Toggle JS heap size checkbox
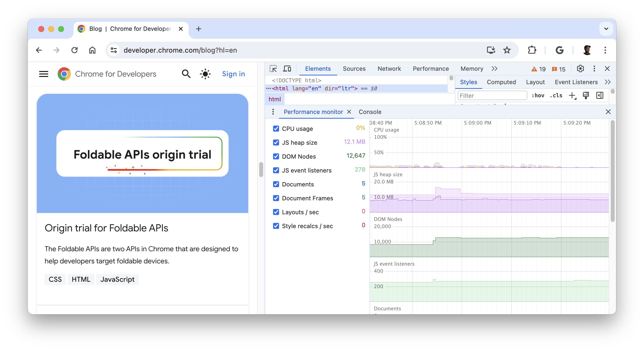This screenshot has height=351, width=644. pyautogui.click(x=276, y=142)
